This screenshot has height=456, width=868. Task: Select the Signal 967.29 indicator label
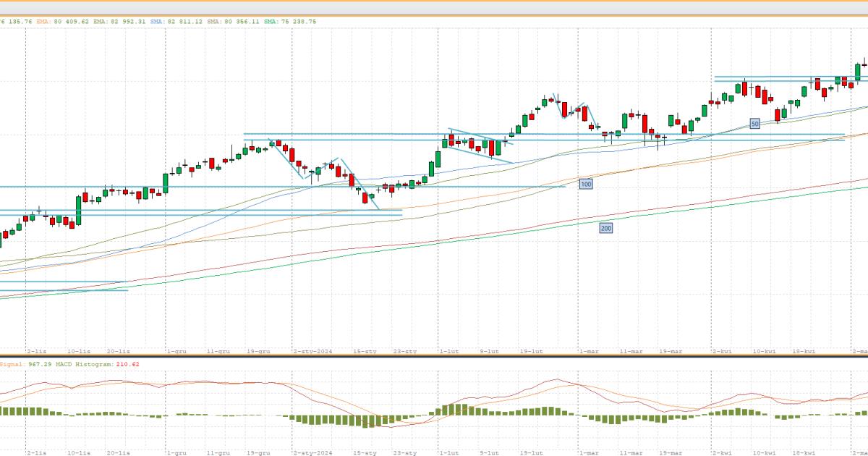click(x=21, y=364)
